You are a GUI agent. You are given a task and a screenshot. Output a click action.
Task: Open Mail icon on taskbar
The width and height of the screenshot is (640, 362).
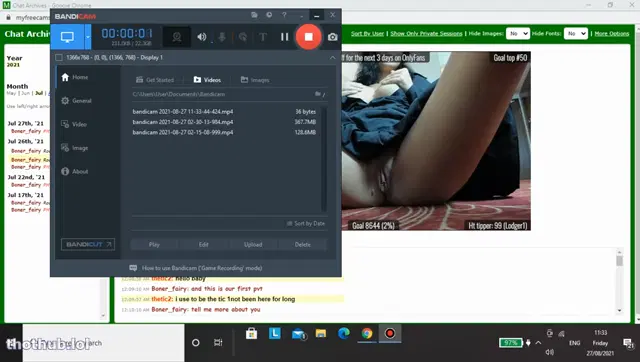click(298, 334)
